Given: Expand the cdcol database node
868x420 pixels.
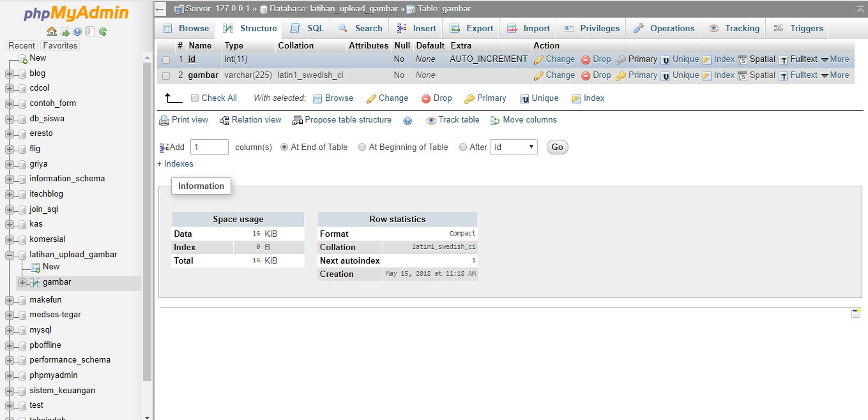Looking at the screenshot, I should click(9, 89).
